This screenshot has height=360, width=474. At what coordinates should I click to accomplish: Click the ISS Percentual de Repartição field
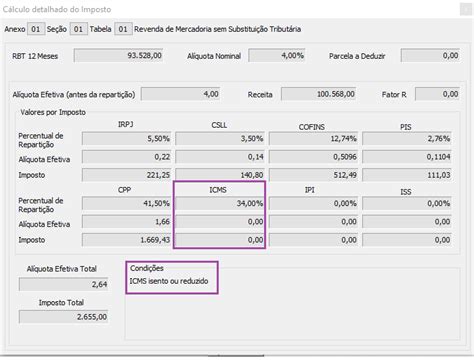pyautogui.click(x=407, y=203)
